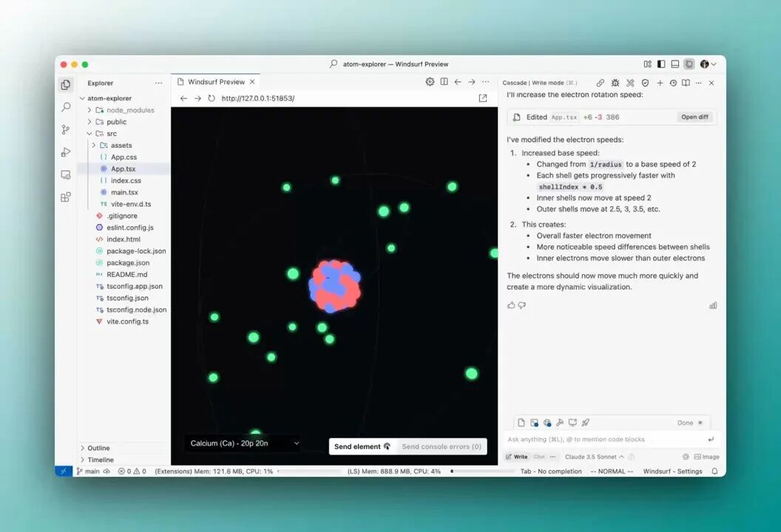Image resolution: width=781 pixels, height=532 pixels.
Task: Toggle the Cascade panel button in title bar
Action: [x=689, y=64]
